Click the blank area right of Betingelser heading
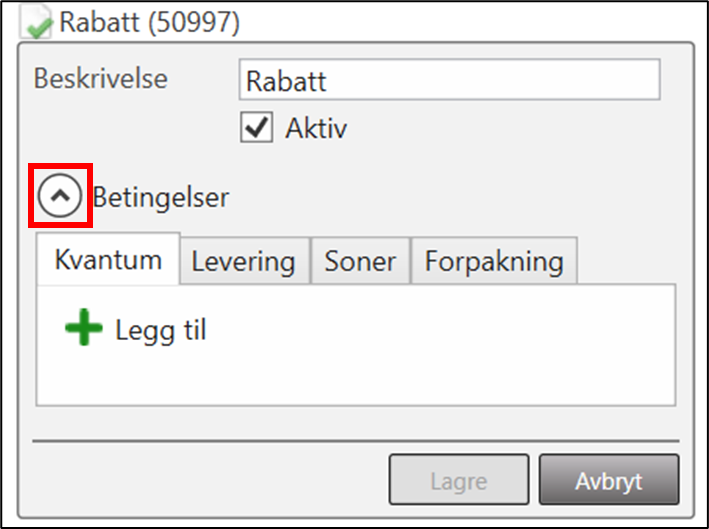 [x=450, y=198]
